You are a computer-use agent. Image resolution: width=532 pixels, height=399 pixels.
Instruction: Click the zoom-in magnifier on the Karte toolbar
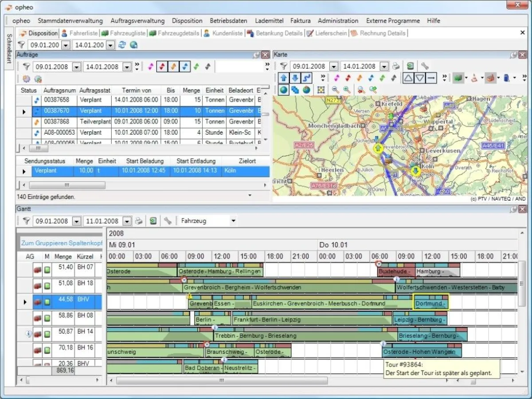coord(347,90)
